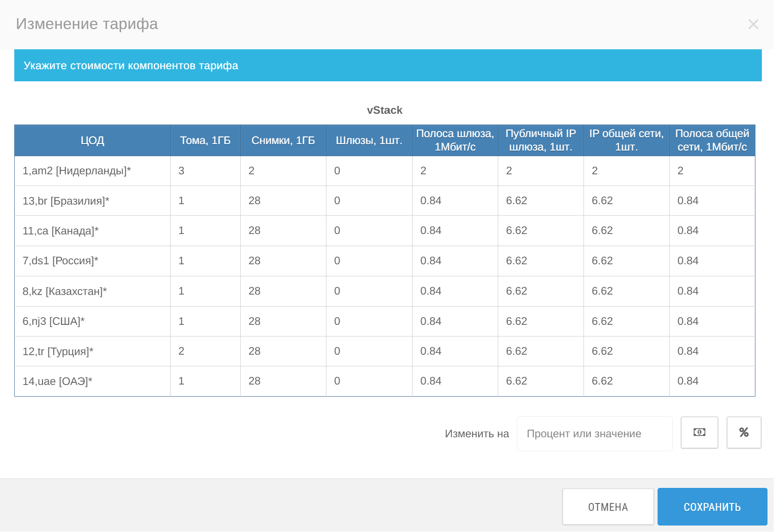Edit Тома value 3 for Нидерланды

[x=205, y=171]
